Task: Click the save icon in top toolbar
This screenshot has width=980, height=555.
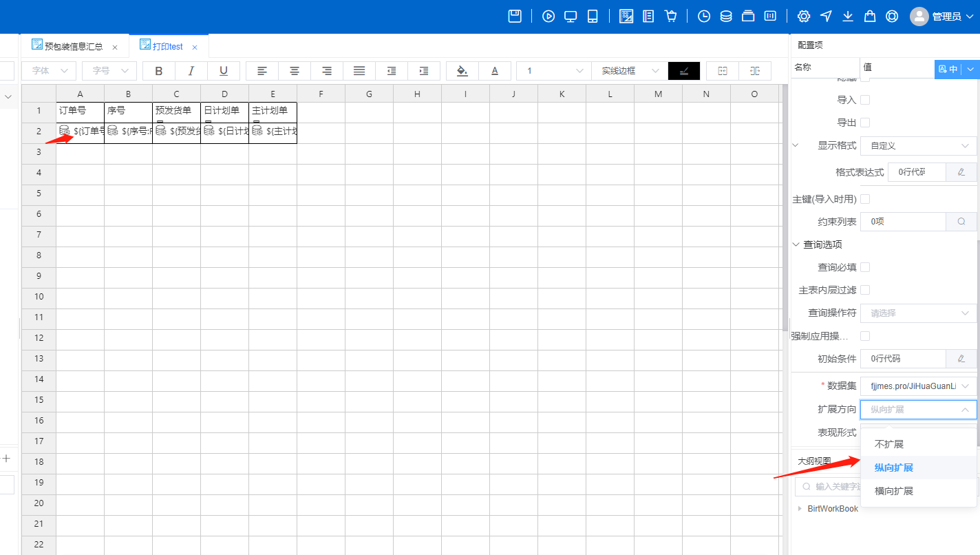Action: click(515, 17)
